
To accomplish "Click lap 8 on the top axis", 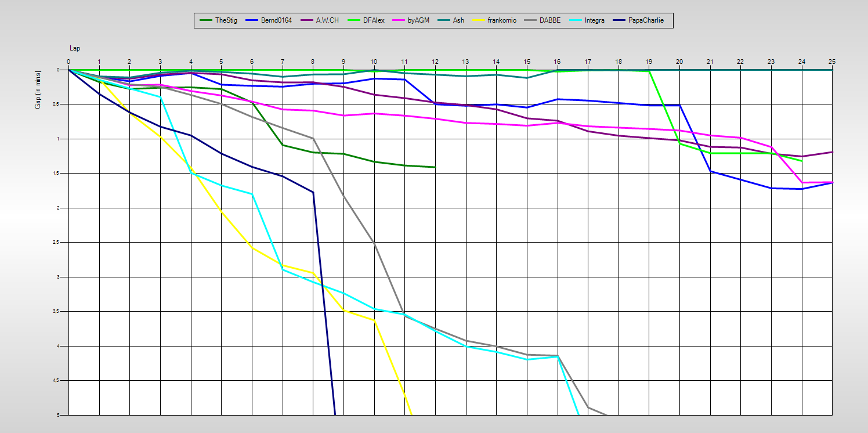I will [x=313, y=62].
